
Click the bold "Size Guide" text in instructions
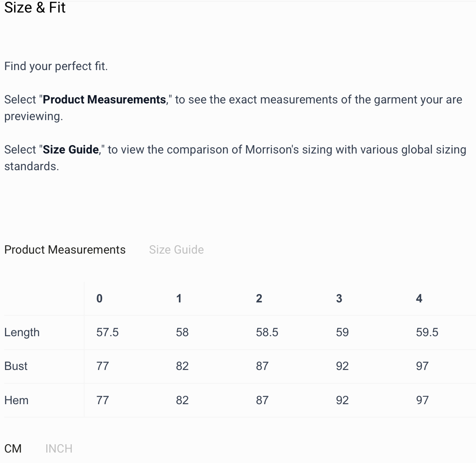[71, 149]
